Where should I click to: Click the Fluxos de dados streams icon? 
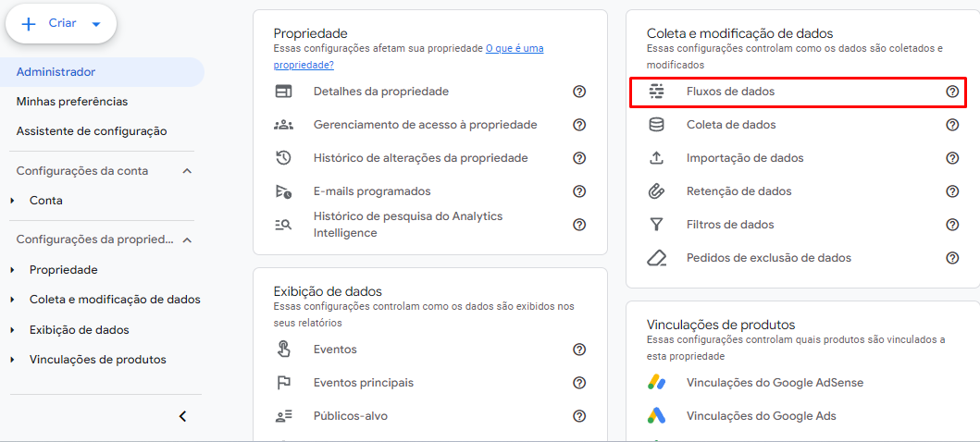656,92
